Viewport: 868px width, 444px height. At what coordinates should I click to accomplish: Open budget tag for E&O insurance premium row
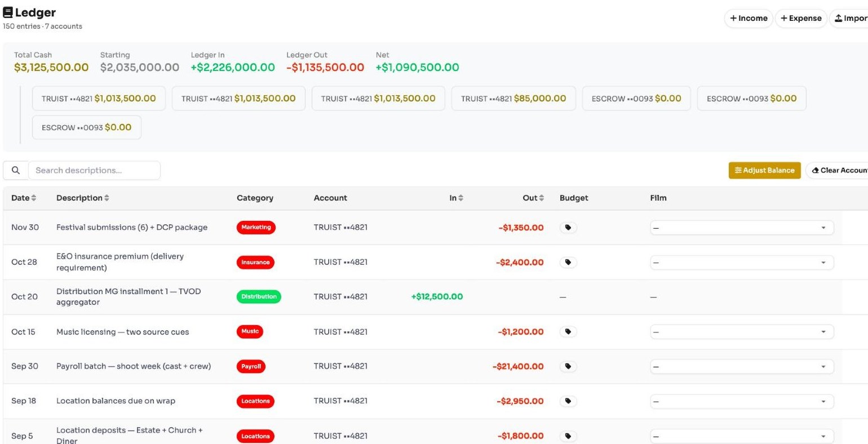point(568,263)
